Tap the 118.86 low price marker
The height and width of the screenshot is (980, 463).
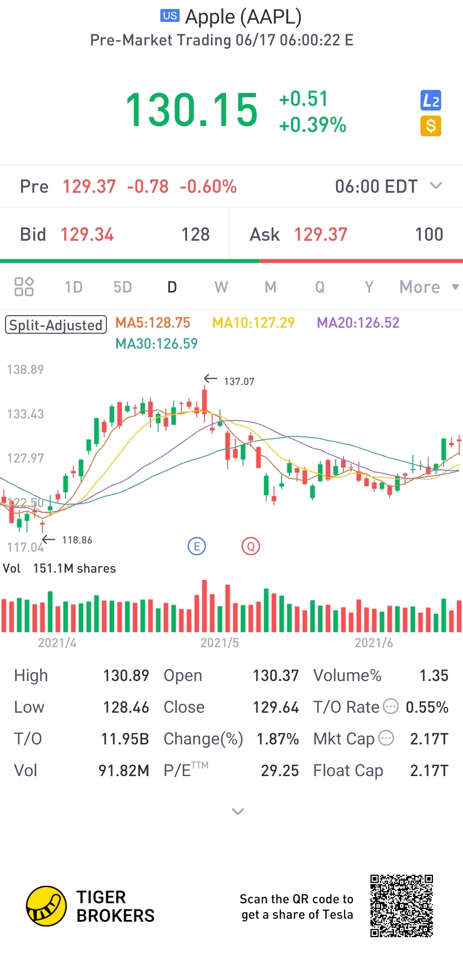click(x=77, y=540)
